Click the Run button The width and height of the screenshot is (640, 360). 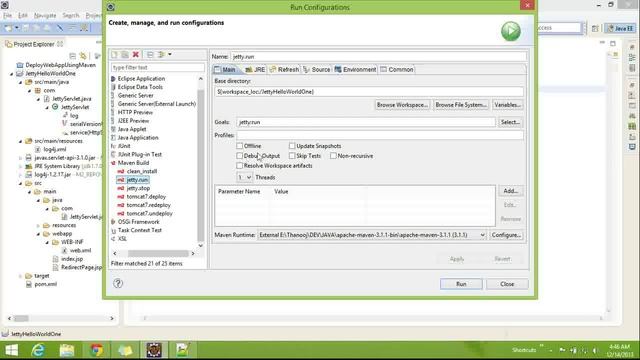tap(461, 284)
